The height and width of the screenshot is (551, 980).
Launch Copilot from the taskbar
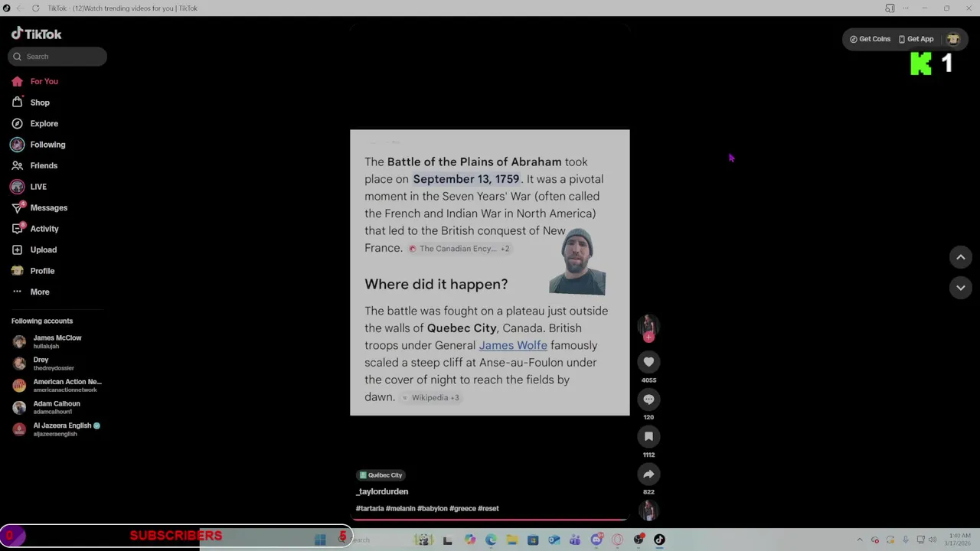pyautogui.click(x=470, y=540)
